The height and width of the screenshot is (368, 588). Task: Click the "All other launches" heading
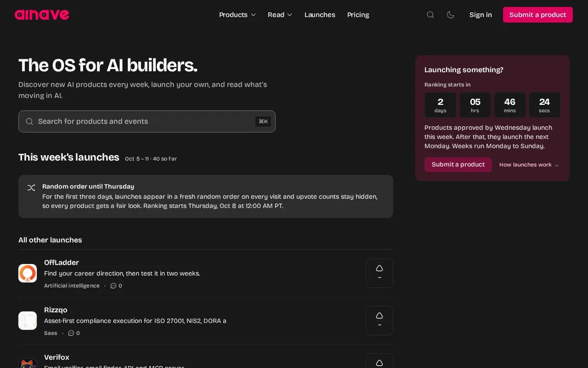(x=50, y=240)
